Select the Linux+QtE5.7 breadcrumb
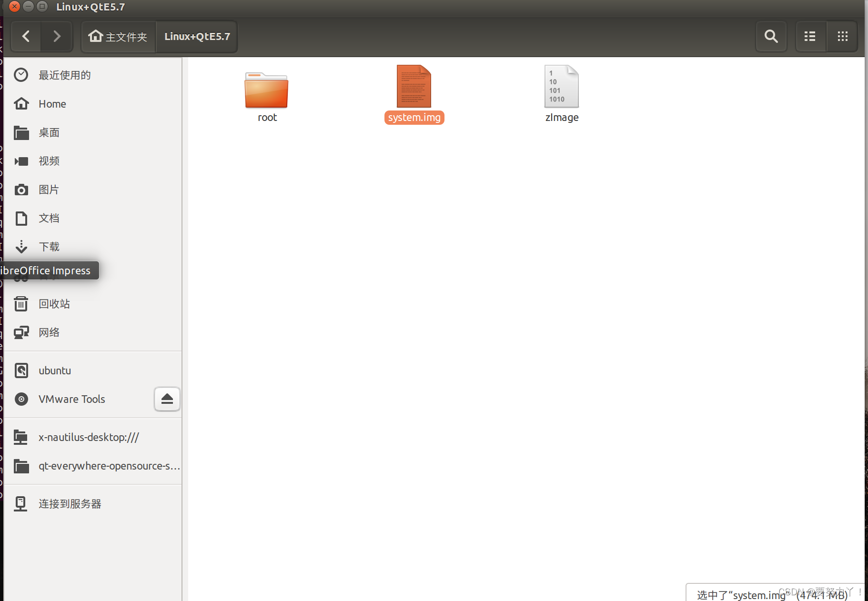 click(x=197, y=37)
